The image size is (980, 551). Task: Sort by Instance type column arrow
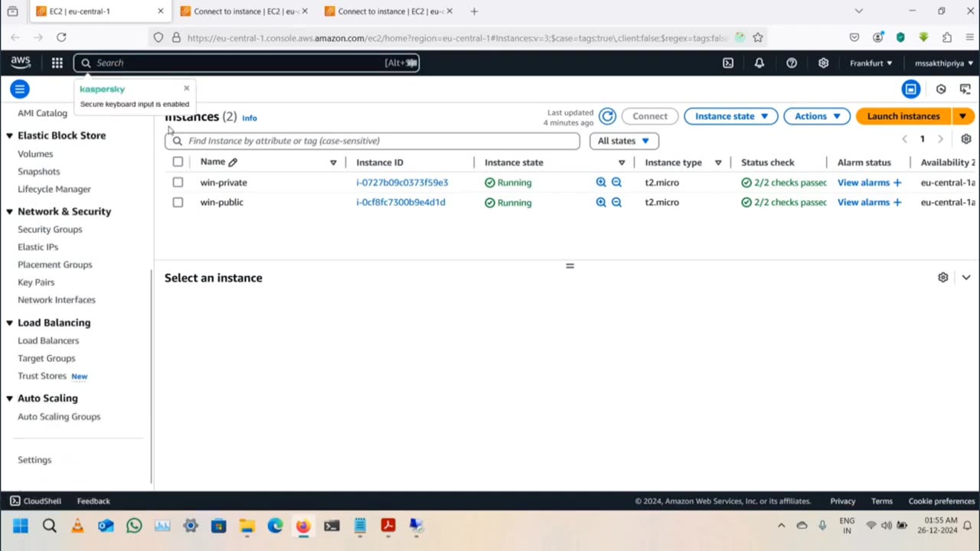718,162
